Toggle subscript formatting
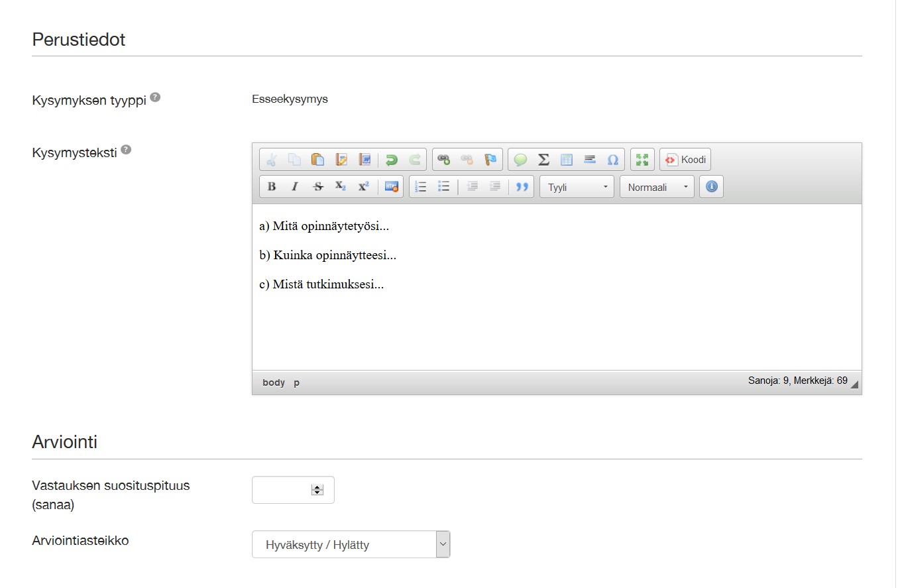Viewport: 900px width, 588px height. pyautogui.click(x=341, y=187)
